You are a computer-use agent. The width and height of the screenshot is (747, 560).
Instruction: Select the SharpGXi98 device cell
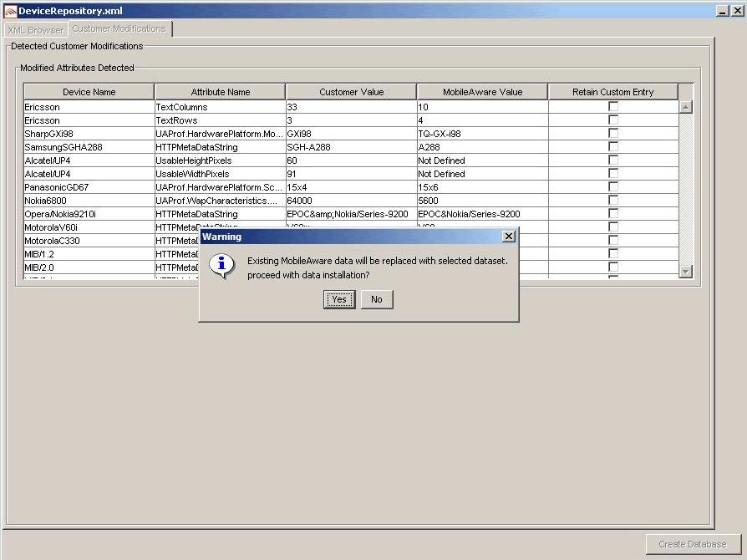point(89,134)
